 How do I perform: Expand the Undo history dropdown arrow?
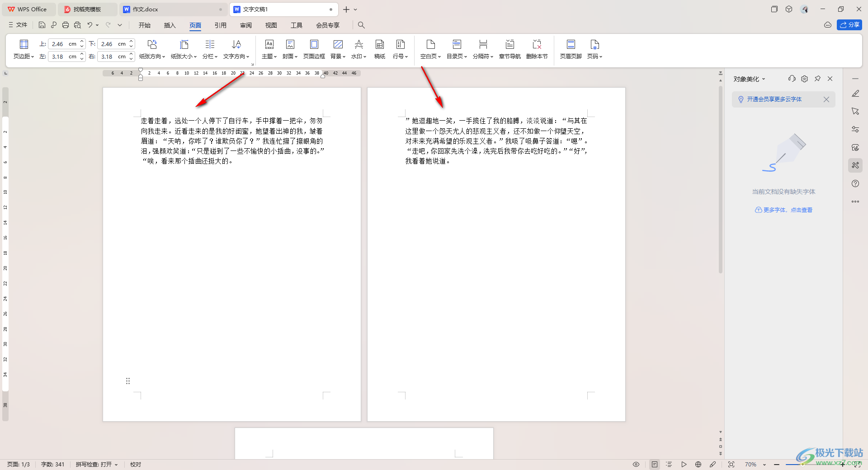97,25
